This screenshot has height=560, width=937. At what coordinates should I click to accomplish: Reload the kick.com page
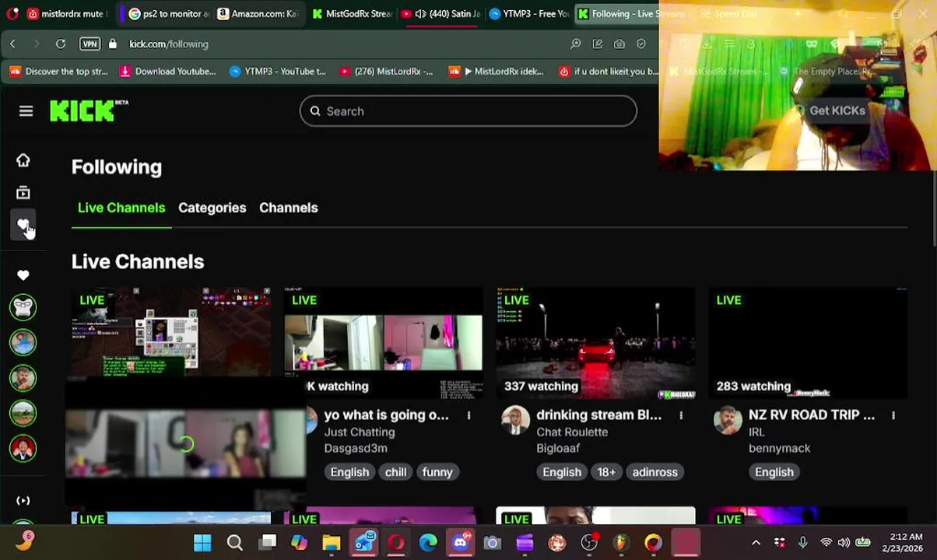coord(60,44)
